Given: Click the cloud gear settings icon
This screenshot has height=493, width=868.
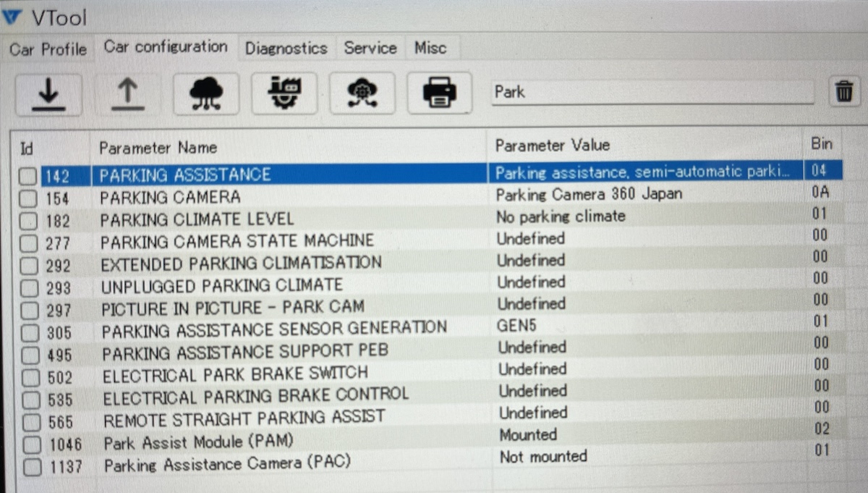Looking at the screenshot, I should tap(362, 94).
